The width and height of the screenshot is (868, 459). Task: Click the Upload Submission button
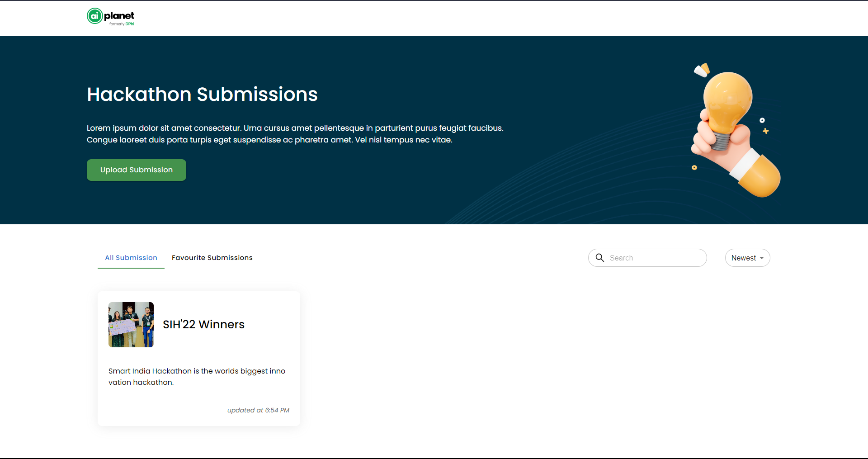point(137,170)
